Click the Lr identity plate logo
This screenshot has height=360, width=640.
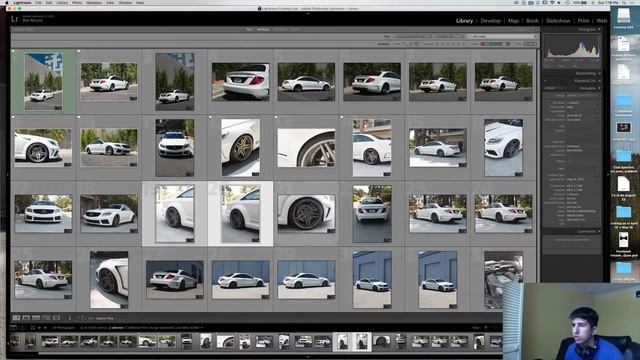point(15,19)
